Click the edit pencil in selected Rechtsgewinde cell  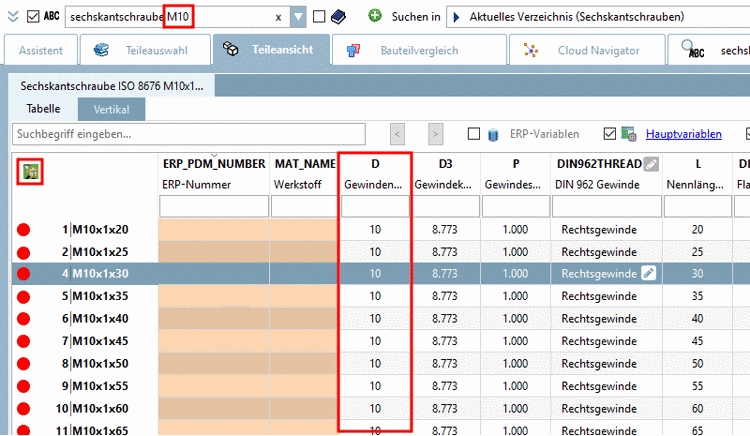coord(649,273)
